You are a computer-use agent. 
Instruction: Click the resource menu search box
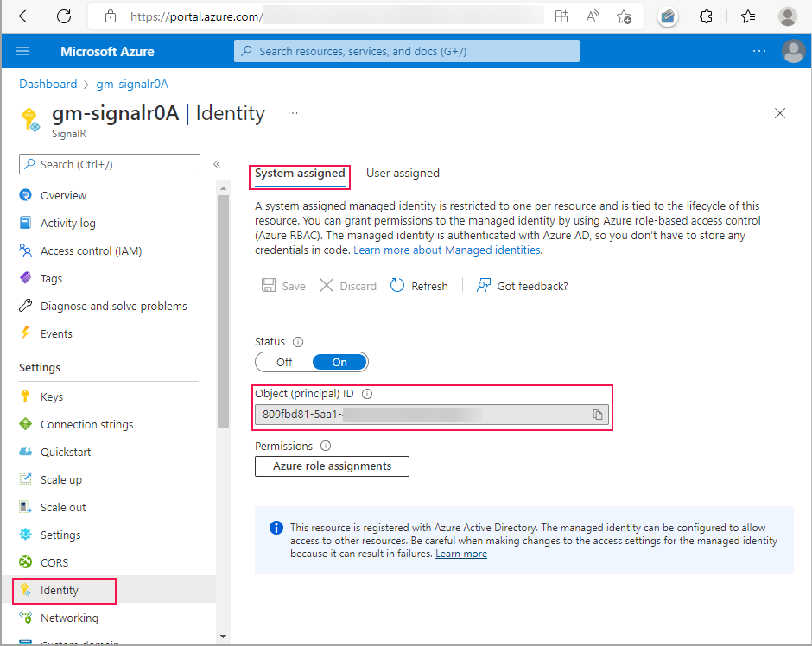[109, 164]
